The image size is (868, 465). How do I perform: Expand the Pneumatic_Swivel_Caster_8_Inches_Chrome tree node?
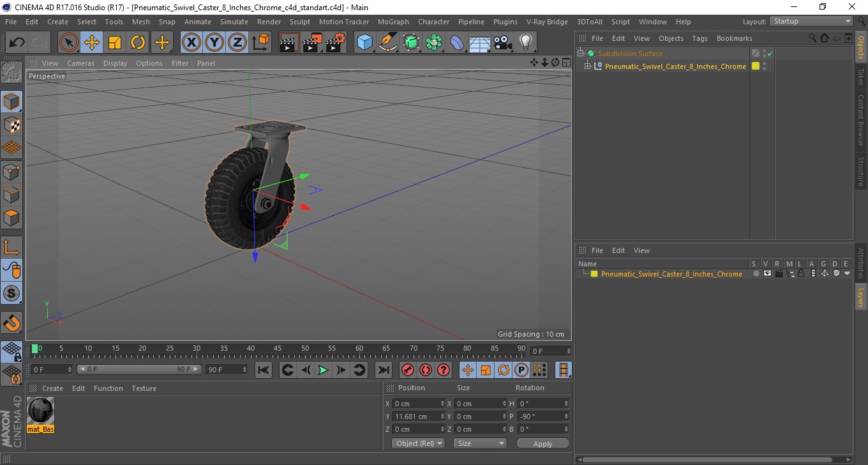tap(588, 66)
